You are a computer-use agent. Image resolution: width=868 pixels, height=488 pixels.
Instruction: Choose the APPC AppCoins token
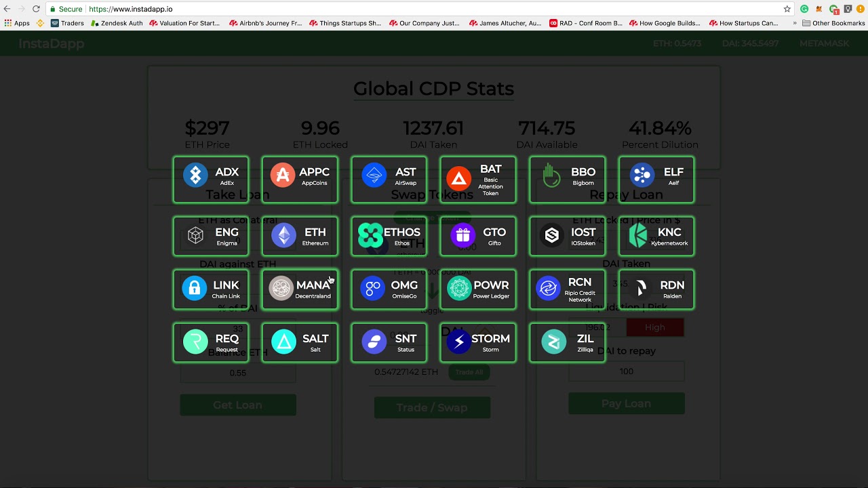tap(300, 180)
